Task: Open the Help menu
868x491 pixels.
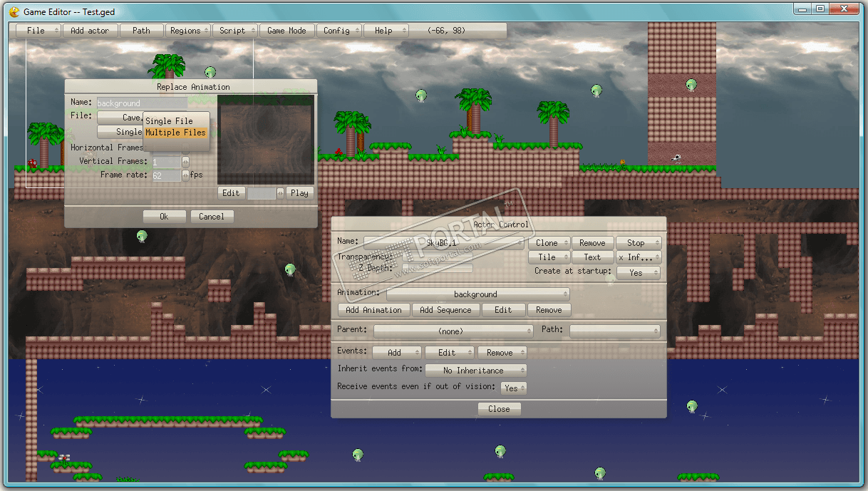Action: tap(386, 31)
